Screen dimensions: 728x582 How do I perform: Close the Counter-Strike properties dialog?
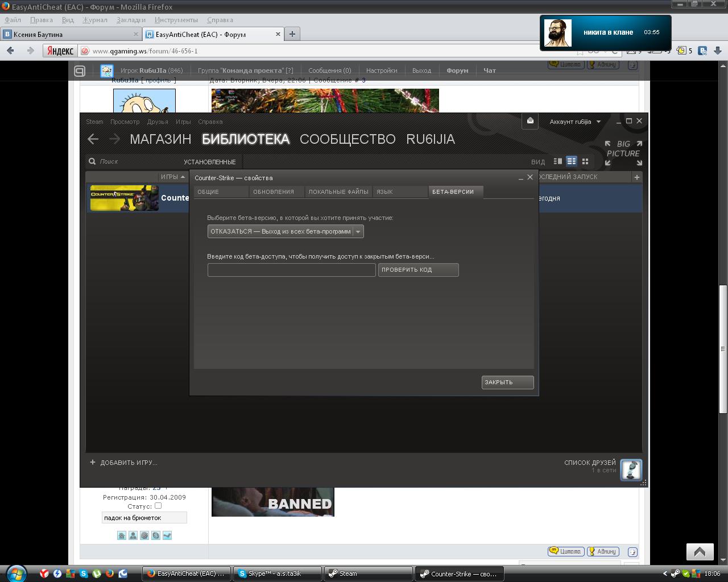pos(530,177)
